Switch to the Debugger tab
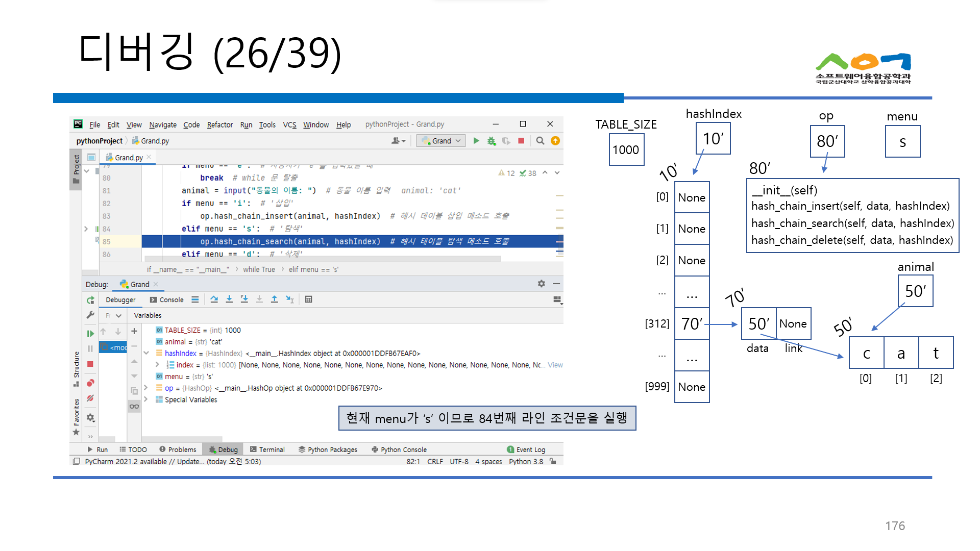Image resolution: width=980 pixels, height=551 pixels. point(120,299)
